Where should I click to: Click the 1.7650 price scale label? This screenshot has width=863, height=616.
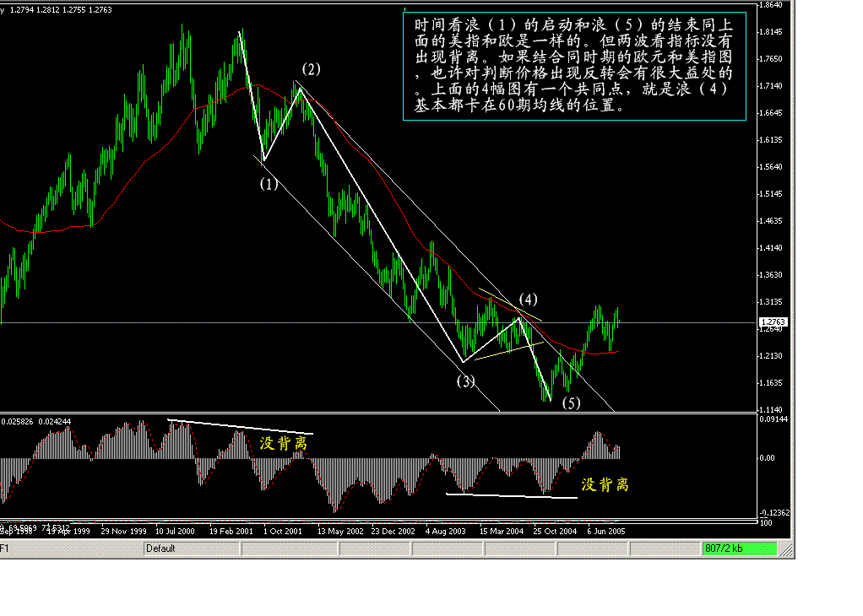(x=771, y=59)
